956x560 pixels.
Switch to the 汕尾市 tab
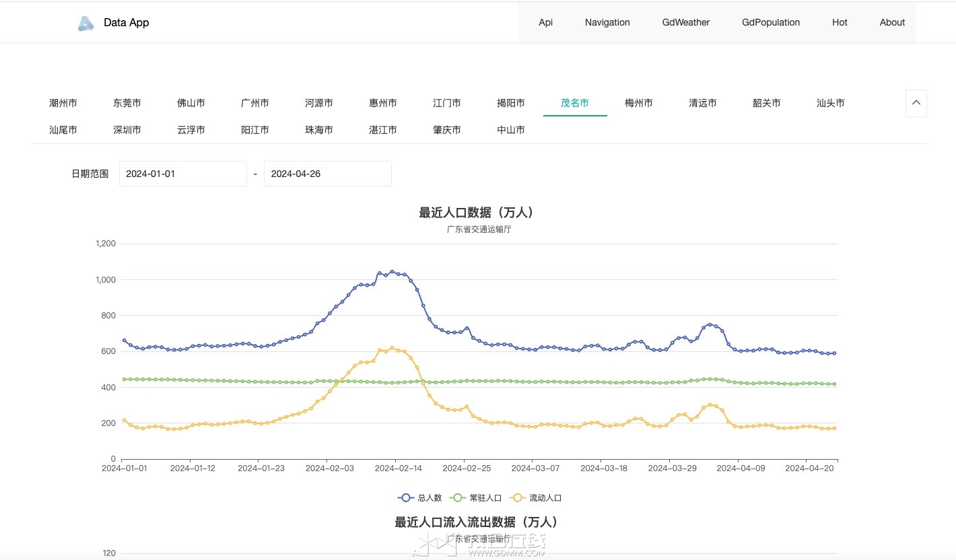coord(63,130)
